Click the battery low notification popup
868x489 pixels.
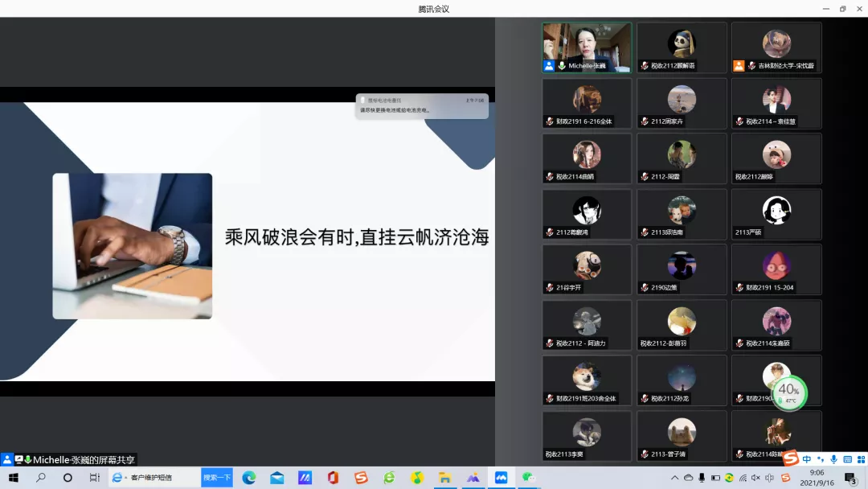(422, 106)
